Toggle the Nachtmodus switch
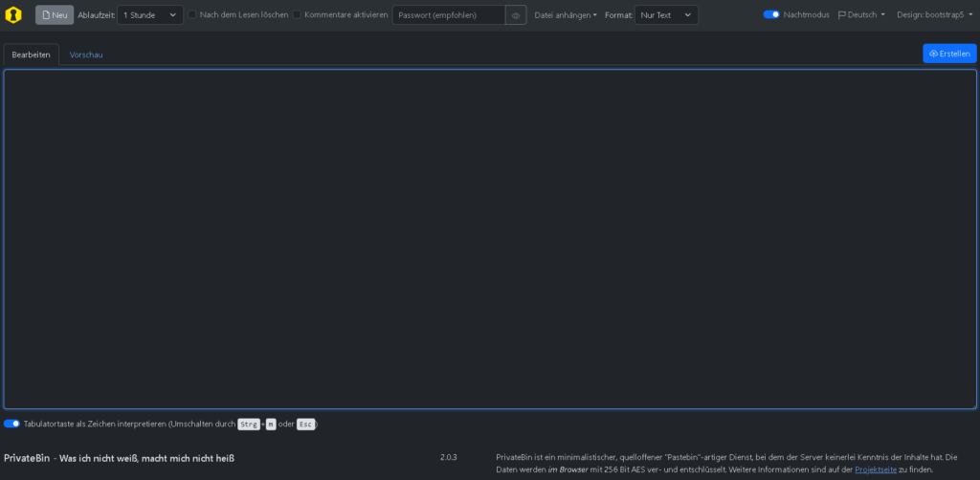980x480 pixels. coord(771,14)
